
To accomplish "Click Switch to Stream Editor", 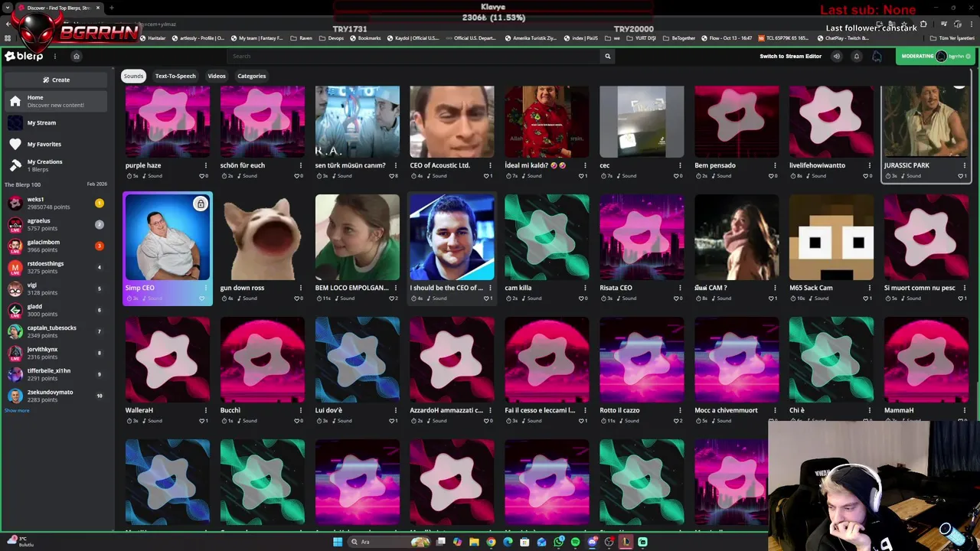I will pyautogui.click(x=790, y=56).
